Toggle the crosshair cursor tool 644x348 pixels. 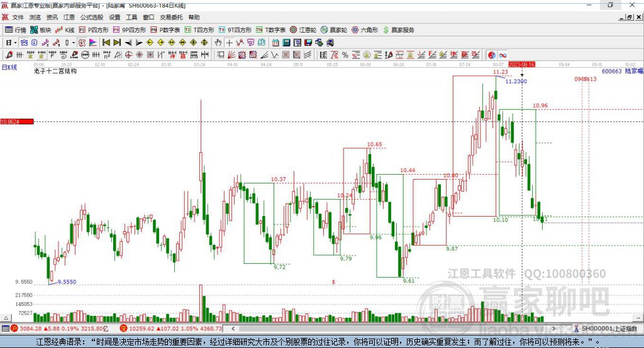[229, 43]
